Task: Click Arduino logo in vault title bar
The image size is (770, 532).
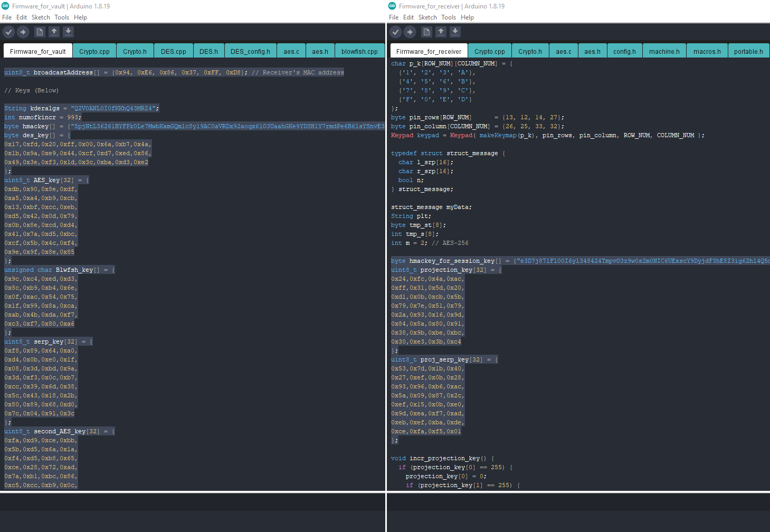Action: click(5, 6)
